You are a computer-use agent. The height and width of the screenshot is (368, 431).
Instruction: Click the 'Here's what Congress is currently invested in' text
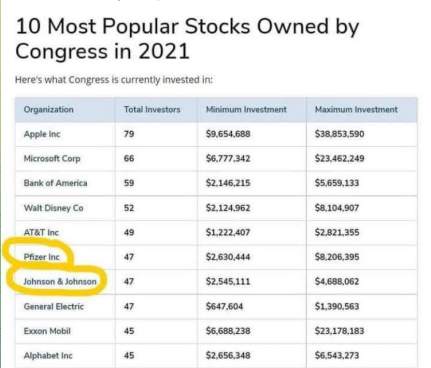click(114, 80)
